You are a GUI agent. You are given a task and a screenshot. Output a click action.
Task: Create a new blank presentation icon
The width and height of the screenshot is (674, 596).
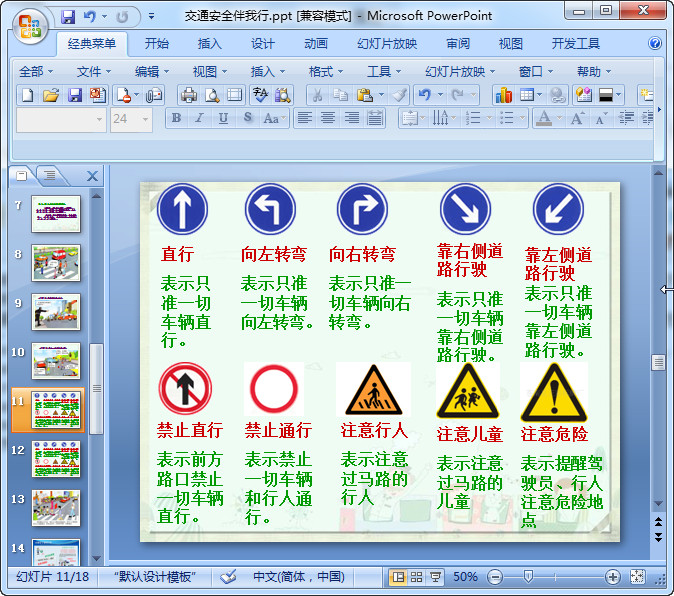[x=28, y=95]
